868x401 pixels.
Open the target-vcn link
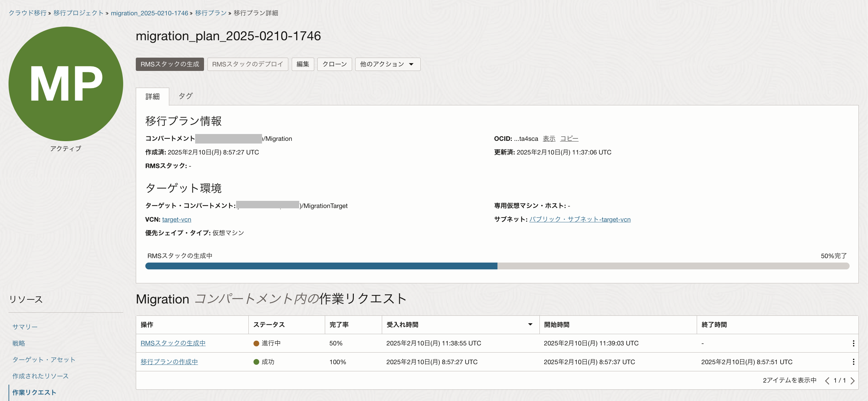coord(176,219)
